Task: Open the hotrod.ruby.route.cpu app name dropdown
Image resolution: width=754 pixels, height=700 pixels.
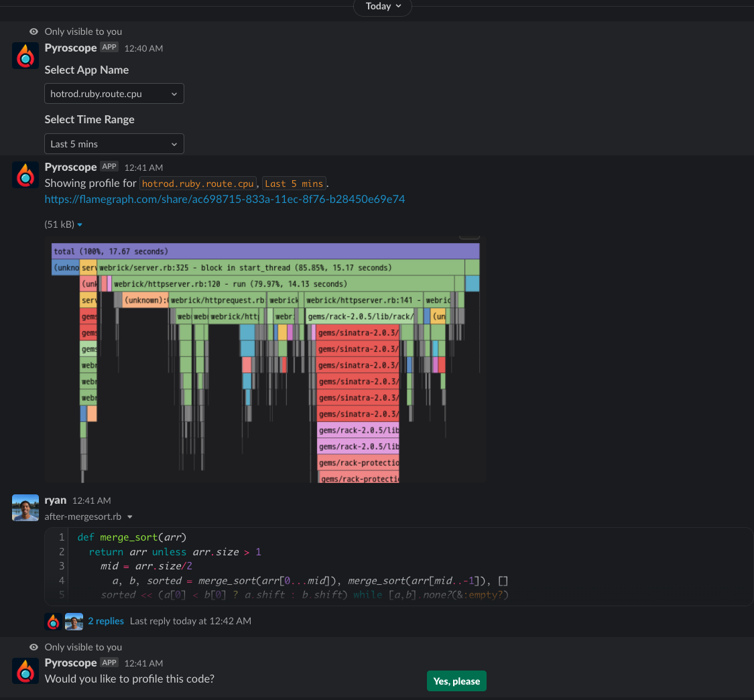Action: [114, 94]
